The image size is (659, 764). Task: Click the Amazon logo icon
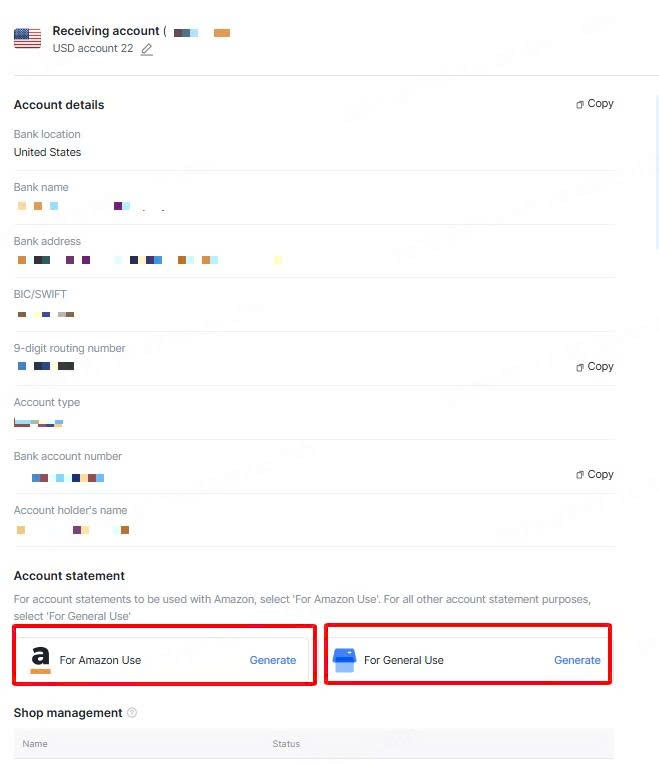40,660
